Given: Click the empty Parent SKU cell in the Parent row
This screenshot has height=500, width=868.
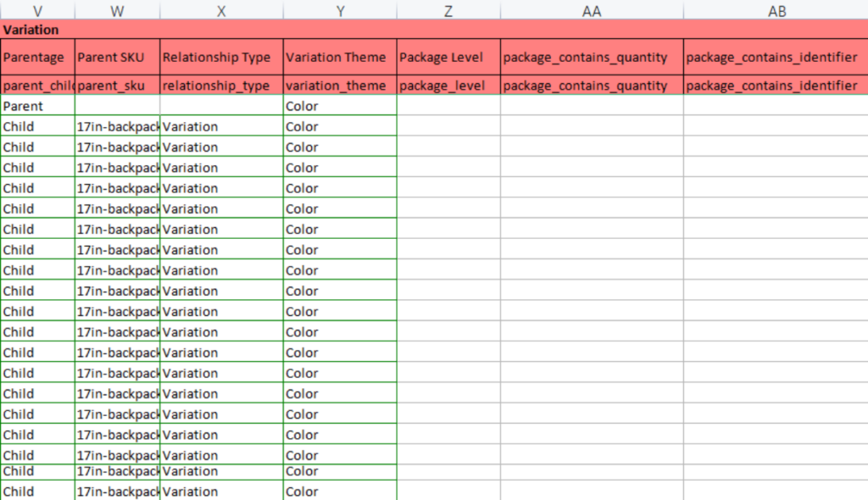Looking at the screenshot, I should pyautogui.click(x=117, y=106).
